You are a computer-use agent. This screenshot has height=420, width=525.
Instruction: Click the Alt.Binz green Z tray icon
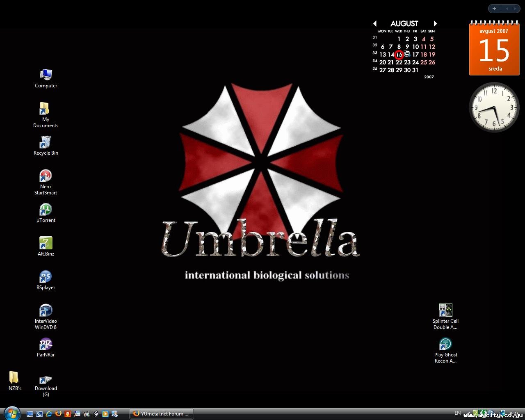point(476,413)
